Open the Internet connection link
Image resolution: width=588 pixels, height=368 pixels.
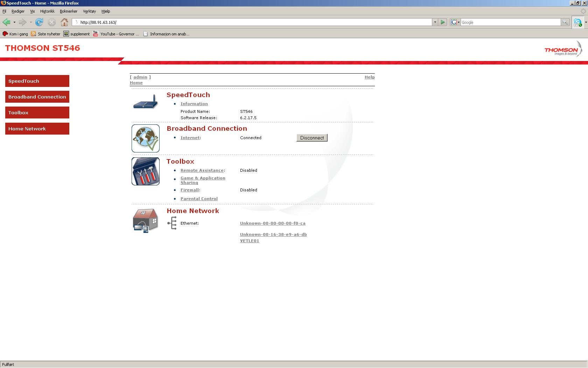click(190, 138)
